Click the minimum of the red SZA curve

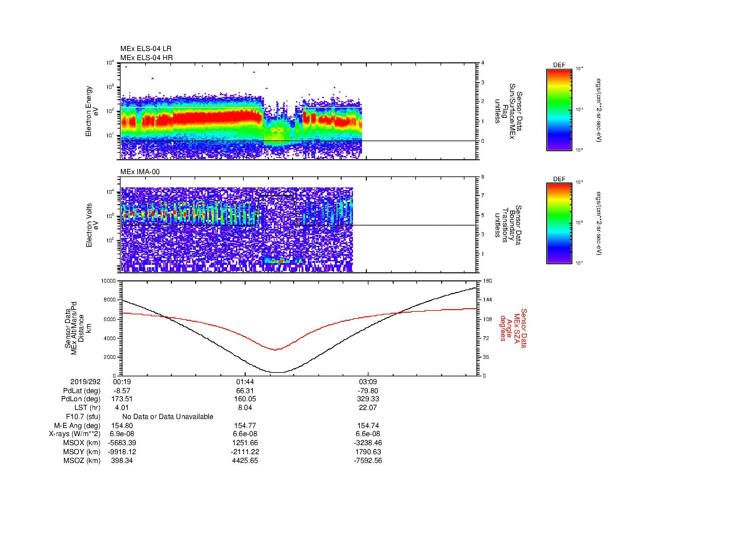[x=276, y=350]
